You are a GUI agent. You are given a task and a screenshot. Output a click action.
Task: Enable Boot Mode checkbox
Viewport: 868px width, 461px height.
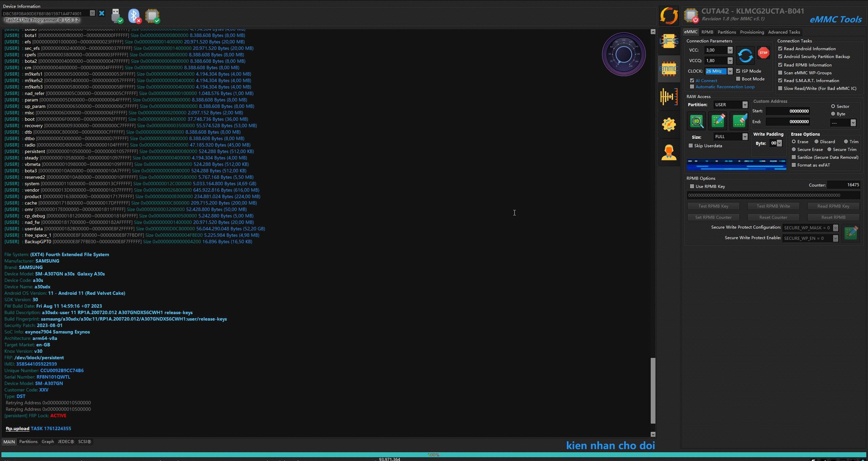pos(738,79)
